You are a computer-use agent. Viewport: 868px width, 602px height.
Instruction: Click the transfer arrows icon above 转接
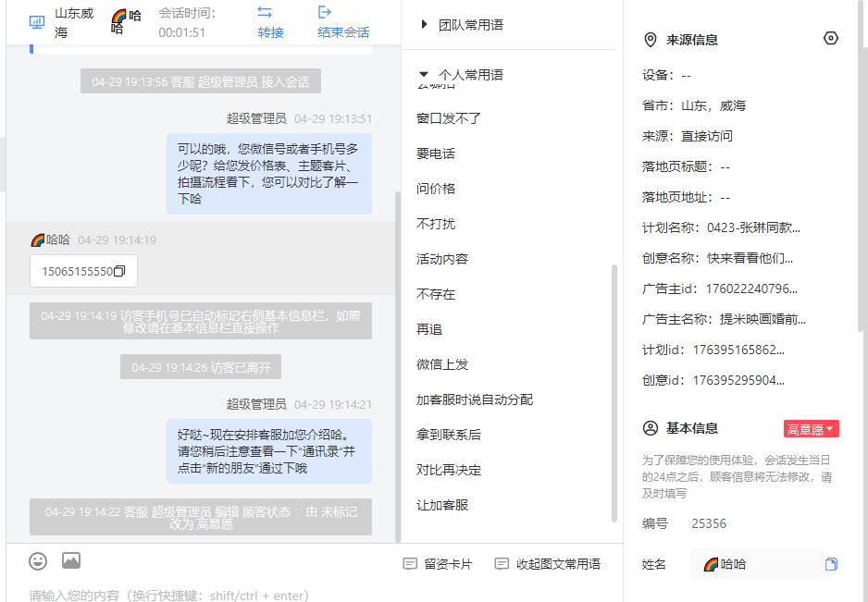tap(266, 12)
